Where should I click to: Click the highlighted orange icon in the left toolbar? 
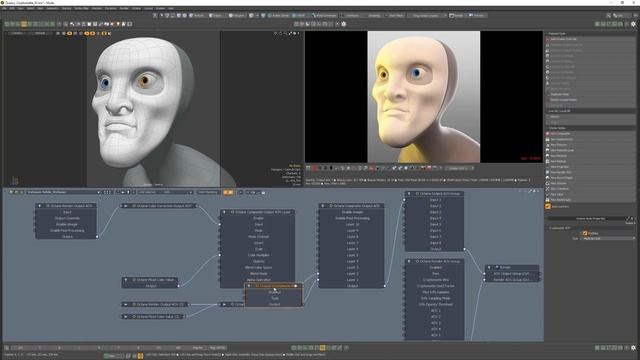pos(24,24)
